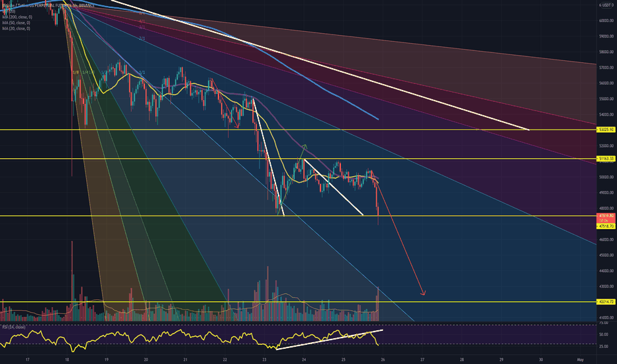Click the 45000.00 value on price axis

click(x=606, y=255)
